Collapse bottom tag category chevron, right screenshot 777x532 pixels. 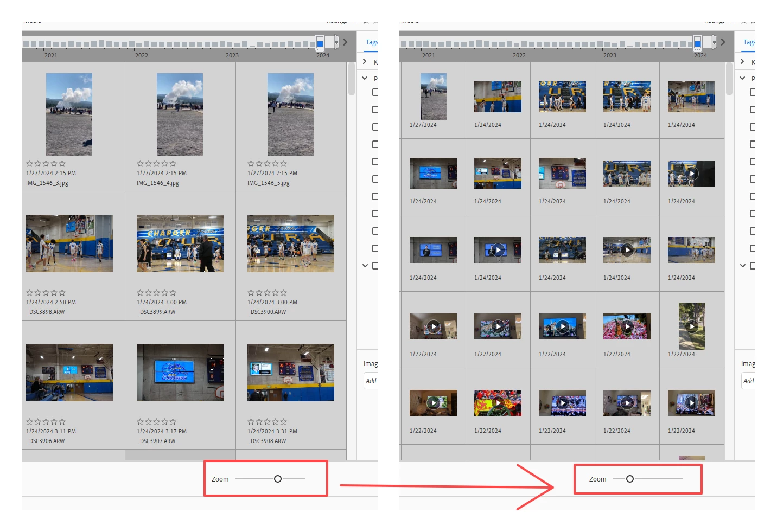click(x=742, y=266)
